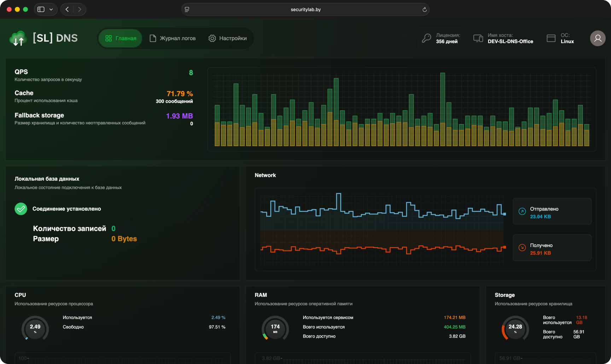This screenshot has width=611, height=364.
Task: Click the Отправлено 23.04 KB card
Action: coord(552,211)
